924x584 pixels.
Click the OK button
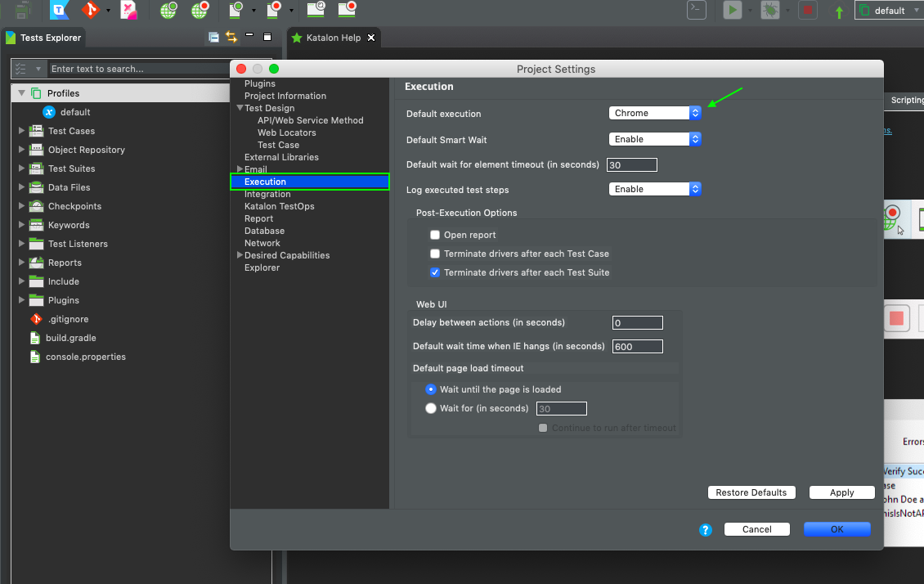[x=837, y=529]
